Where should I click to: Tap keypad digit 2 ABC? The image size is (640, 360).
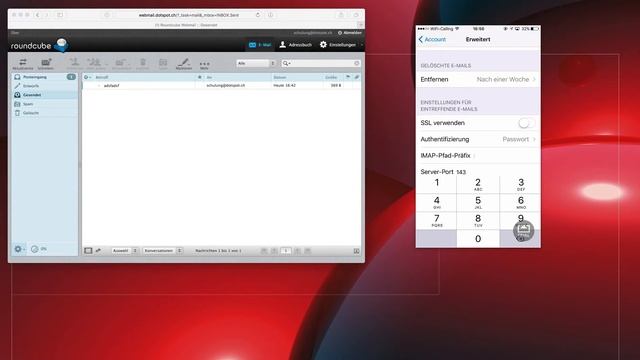coord(478,184)
